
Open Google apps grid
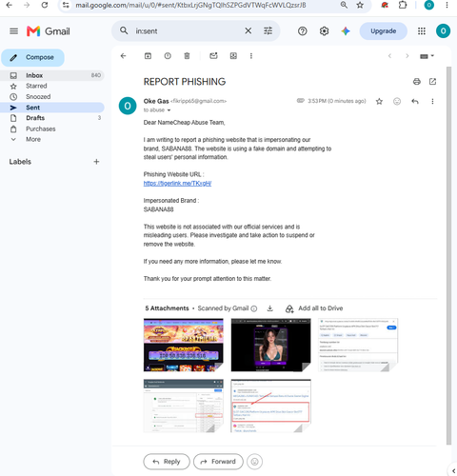(x=422, y=31)
